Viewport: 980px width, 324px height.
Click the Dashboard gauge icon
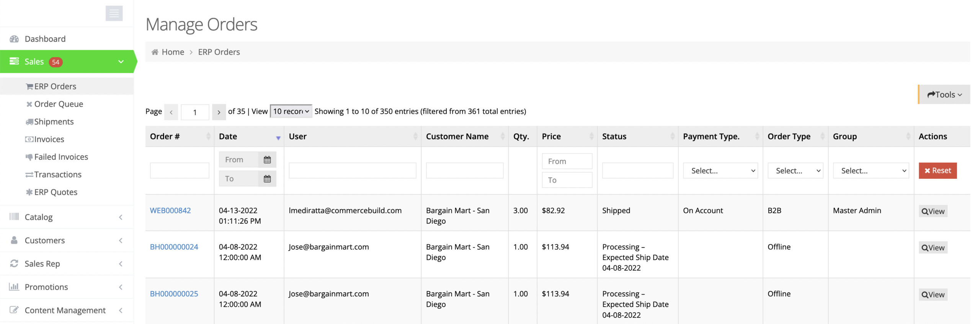tap(14, 39)
